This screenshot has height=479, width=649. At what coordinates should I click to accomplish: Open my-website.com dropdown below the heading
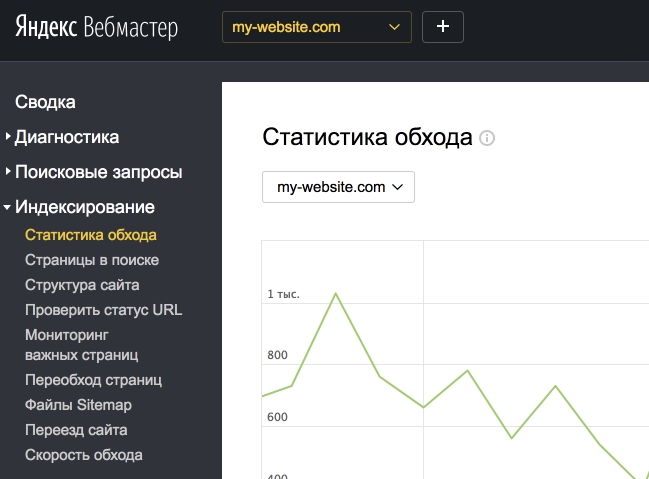338,187
